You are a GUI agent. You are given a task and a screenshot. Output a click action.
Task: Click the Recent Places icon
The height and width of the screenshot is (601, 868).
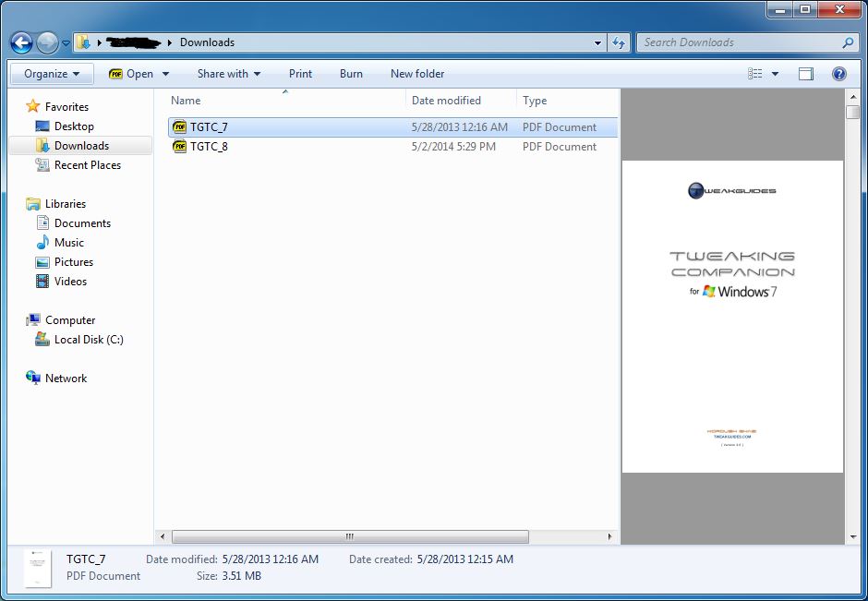[42, 165]
